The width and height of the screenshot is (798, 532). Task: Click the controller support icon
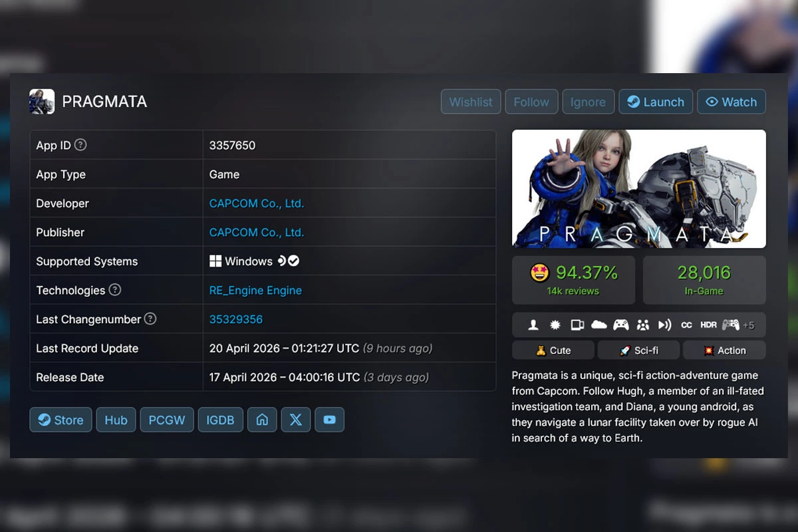point(622,325)
